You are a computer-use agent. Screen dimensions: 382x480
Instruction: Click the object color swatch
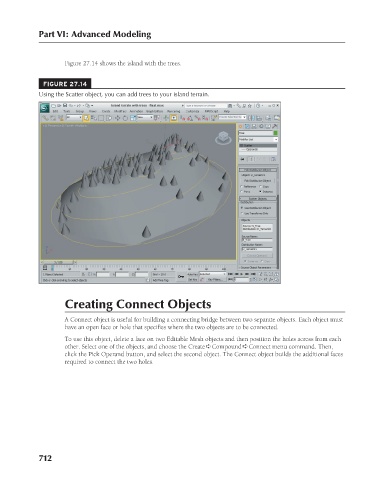click(275, 133)
